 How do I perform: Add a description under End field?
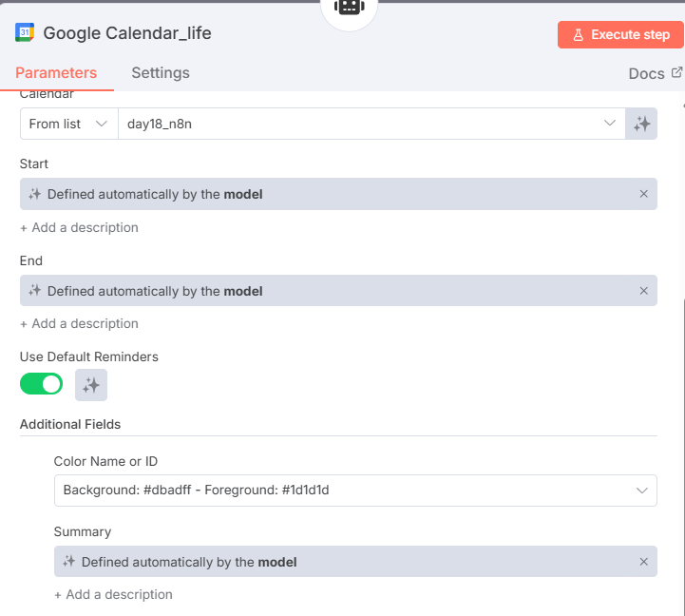79,324
